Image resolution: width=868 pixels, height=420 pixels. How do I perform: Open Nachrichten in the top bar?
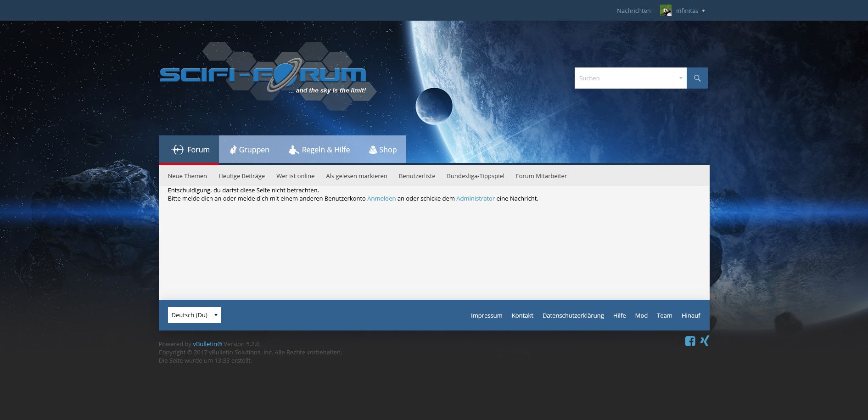(x=633, y=11)
